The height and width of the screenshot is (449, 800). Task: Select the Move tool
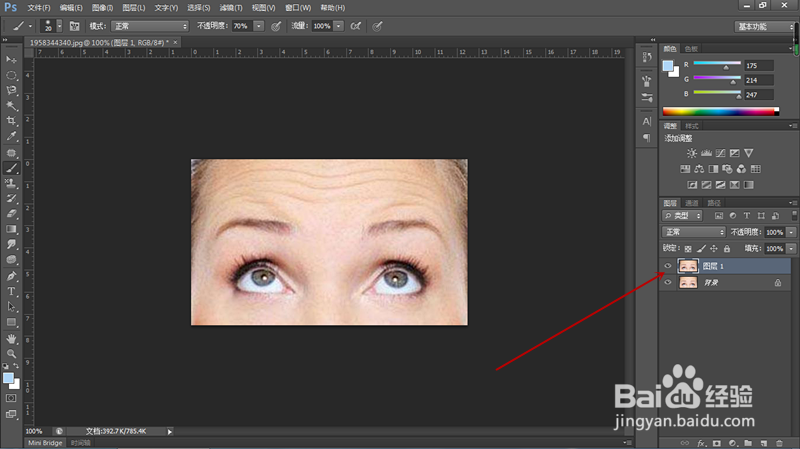coord(11,60)
